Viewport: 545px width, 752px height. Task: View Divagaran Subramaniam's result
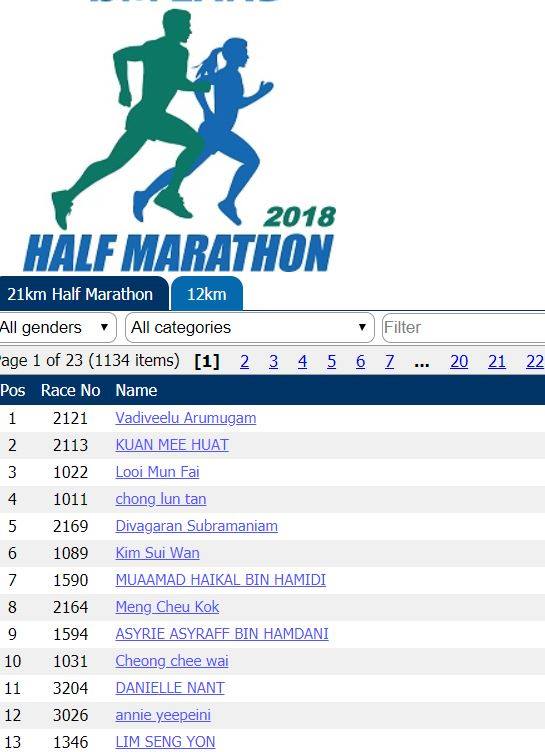pyautogui.click(x=196, y=526)
